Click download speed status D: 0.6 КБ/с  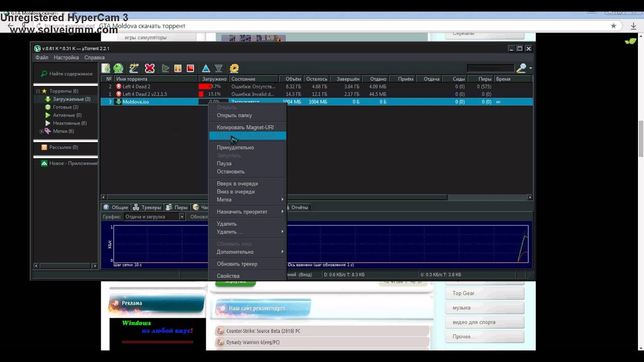(x=344, y=275)
